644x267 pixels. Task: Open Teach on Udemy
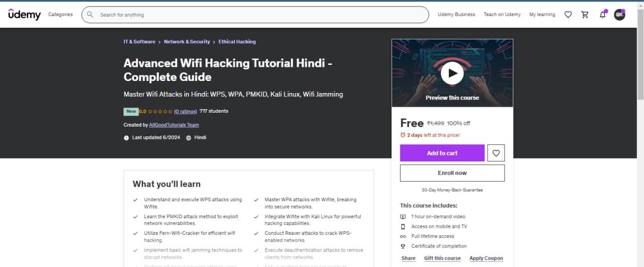point(502,15)
